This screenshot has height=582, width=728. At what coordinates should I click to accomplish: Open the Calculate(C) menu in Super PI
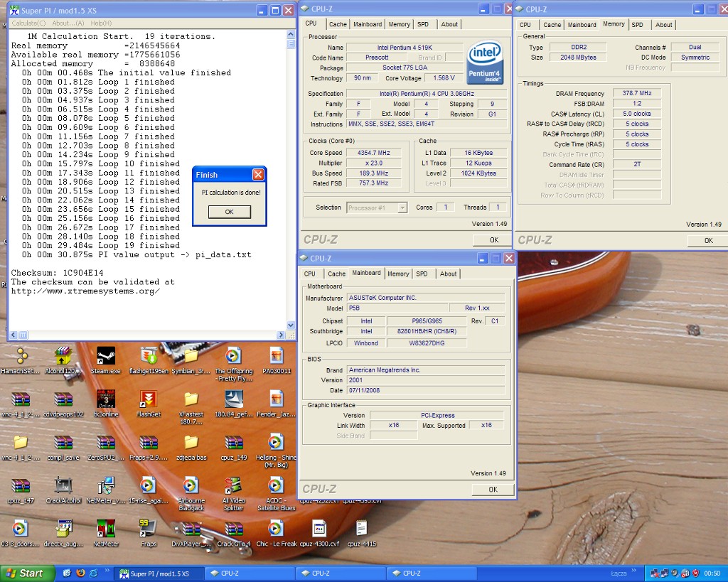[x=28, y=23]
